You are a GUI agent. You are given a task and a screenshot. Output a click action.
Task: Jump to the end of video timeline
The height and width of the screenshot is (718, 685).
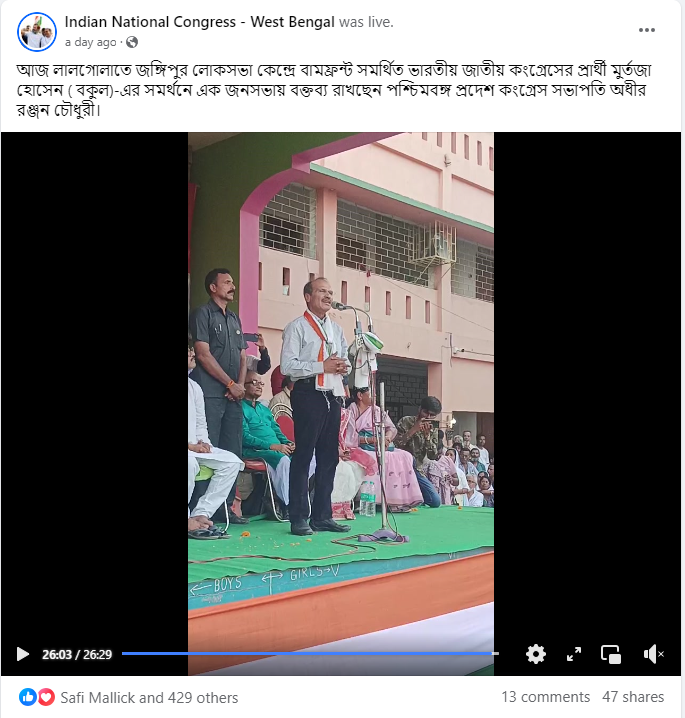point(497,653)
